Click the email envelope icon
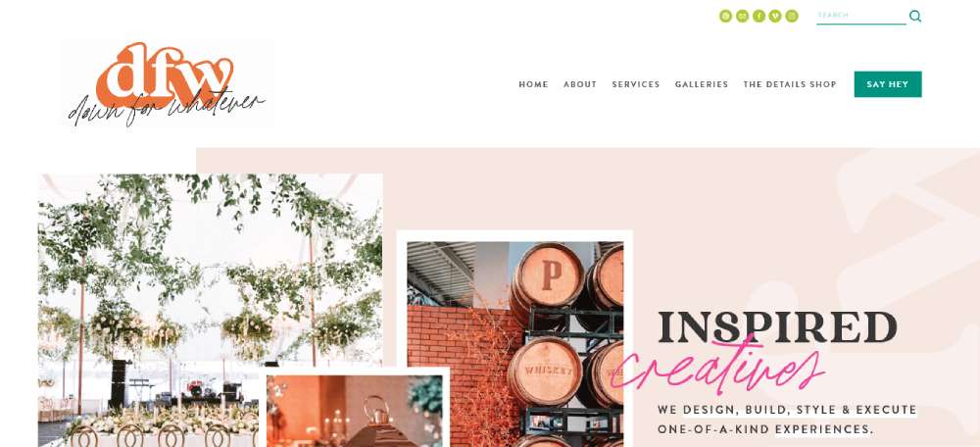 click(743, 17)
